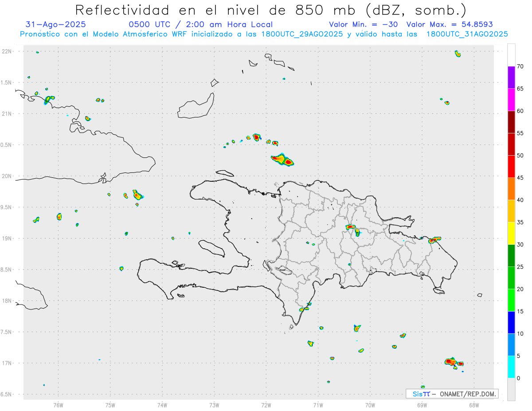Click the longitude label "70W"
The image size is (532, 411).
pyautogui.click(x=370, y=405)
